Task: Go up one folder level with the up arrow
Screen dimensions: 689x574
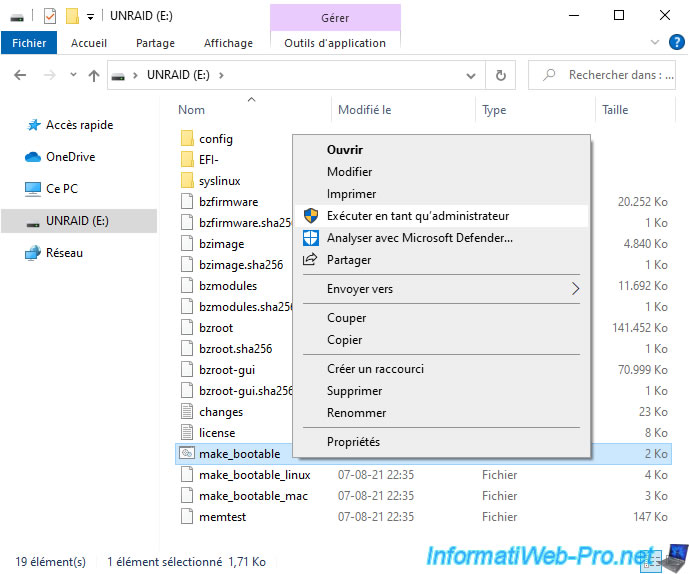Action: tap(94, 75)
